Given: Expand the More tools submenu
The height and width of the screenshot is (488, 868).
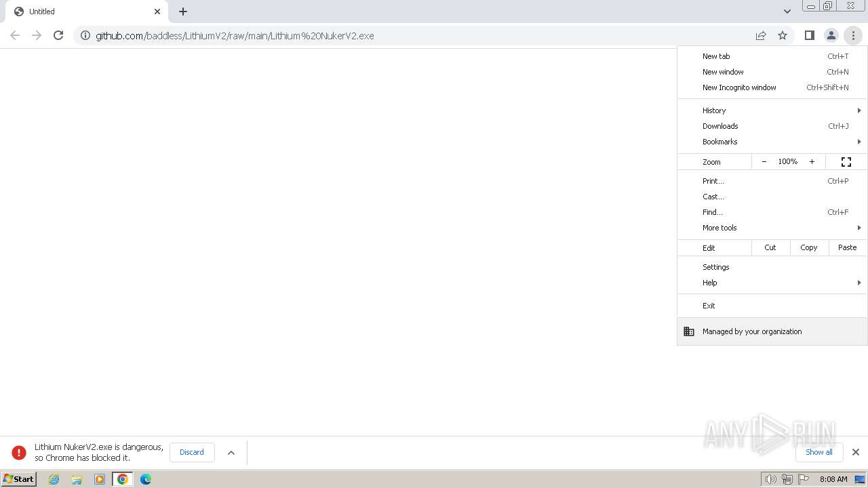Looking at the screenshot, I should point(772,228).
